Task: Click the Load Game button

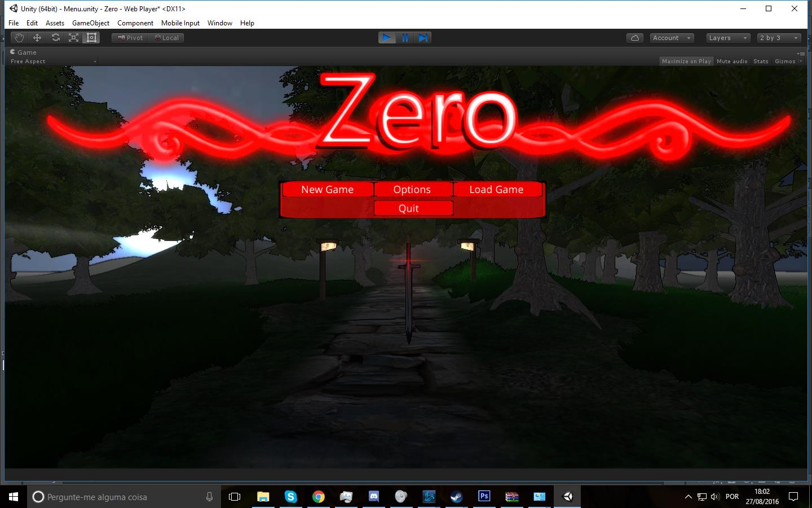Action: pos(497,190)
